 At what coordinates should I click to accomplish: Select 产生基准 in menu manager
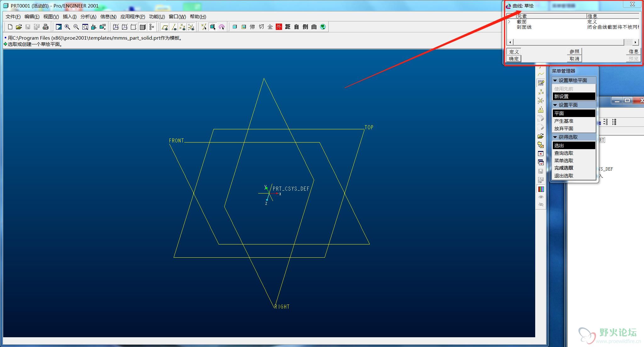click(x=563, y=121)
